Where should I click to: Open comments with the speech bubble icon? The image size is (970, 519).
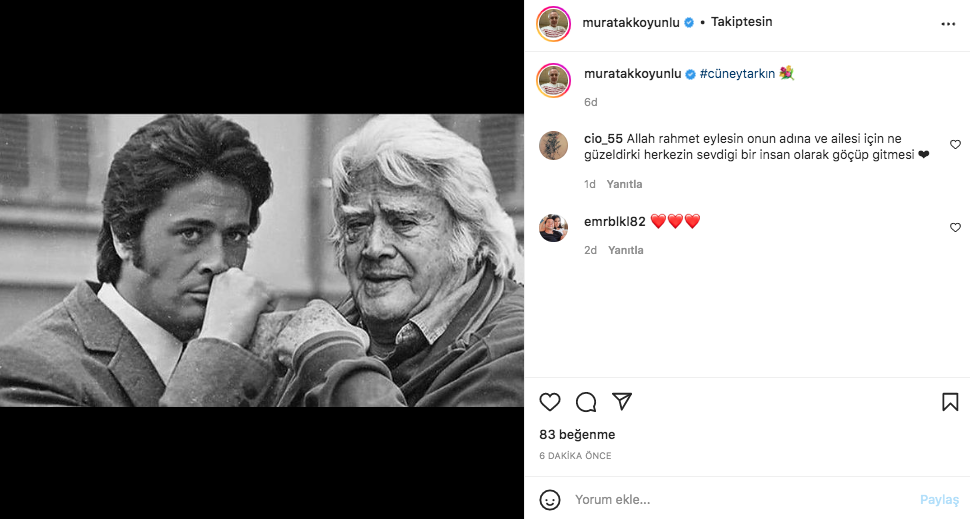pyautogui.click(x=586, y=402)
